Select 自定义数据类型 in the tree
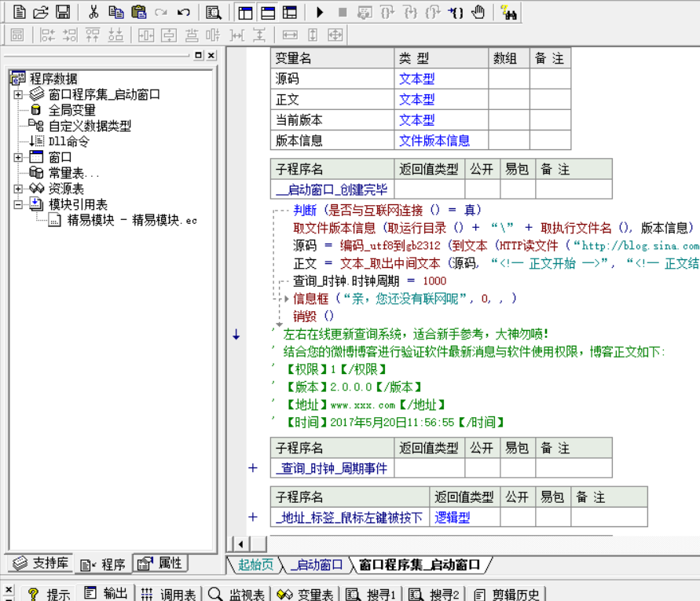700x601 pixels. coord(90,126)
